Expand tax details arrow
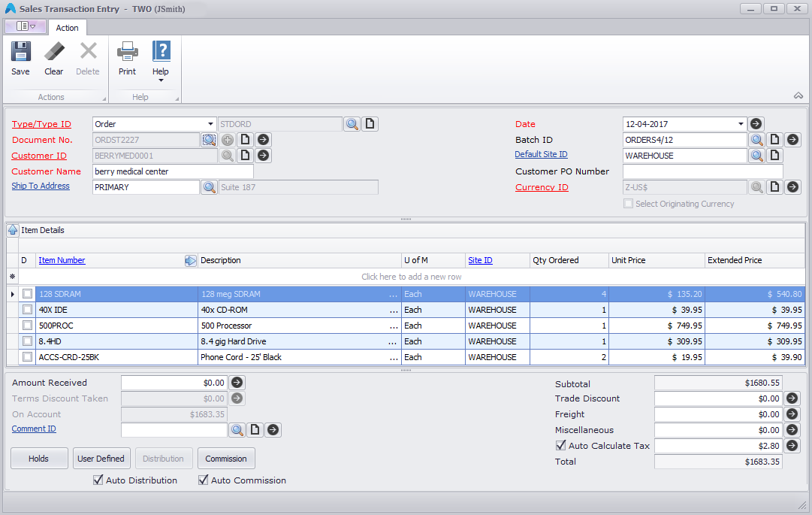The image size is (812, 515). [x=792, y=446]
